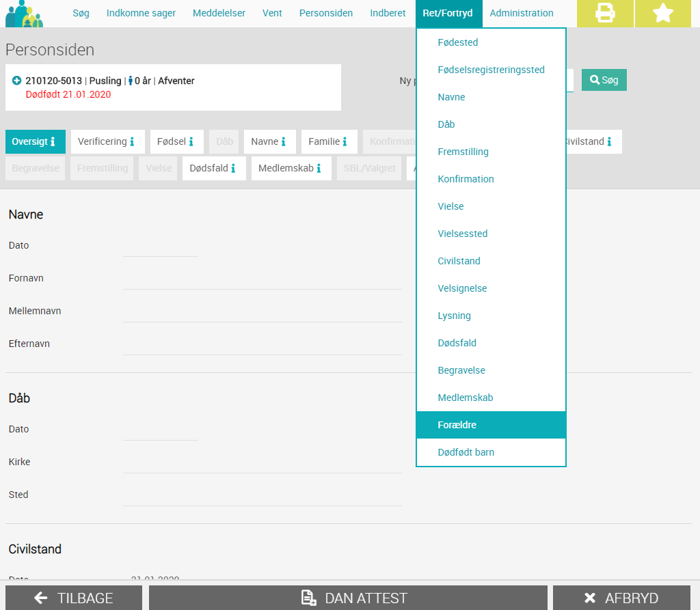
Task: Click the printer icon button
Action: [x=605, y=14]
